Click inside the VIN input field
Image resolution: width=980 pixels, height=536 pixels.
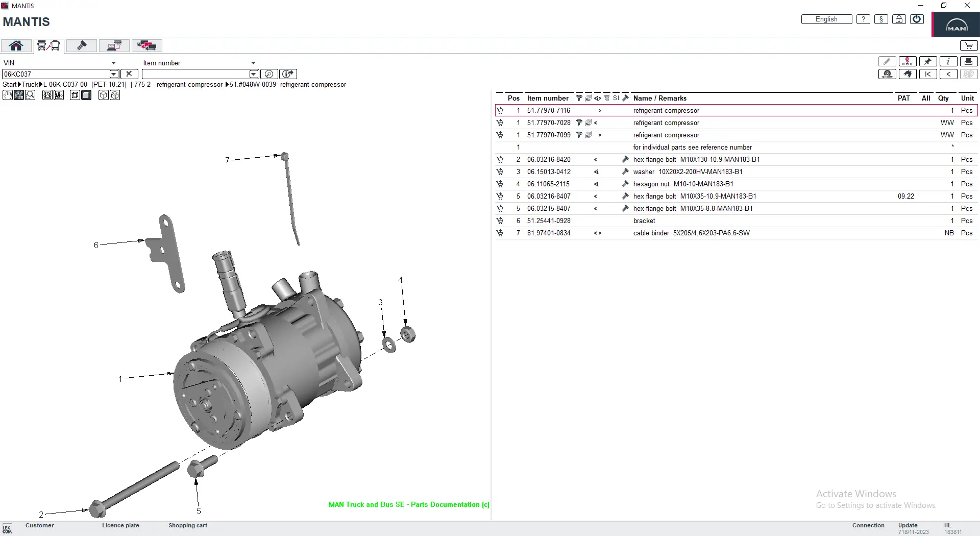coord(56,74)
